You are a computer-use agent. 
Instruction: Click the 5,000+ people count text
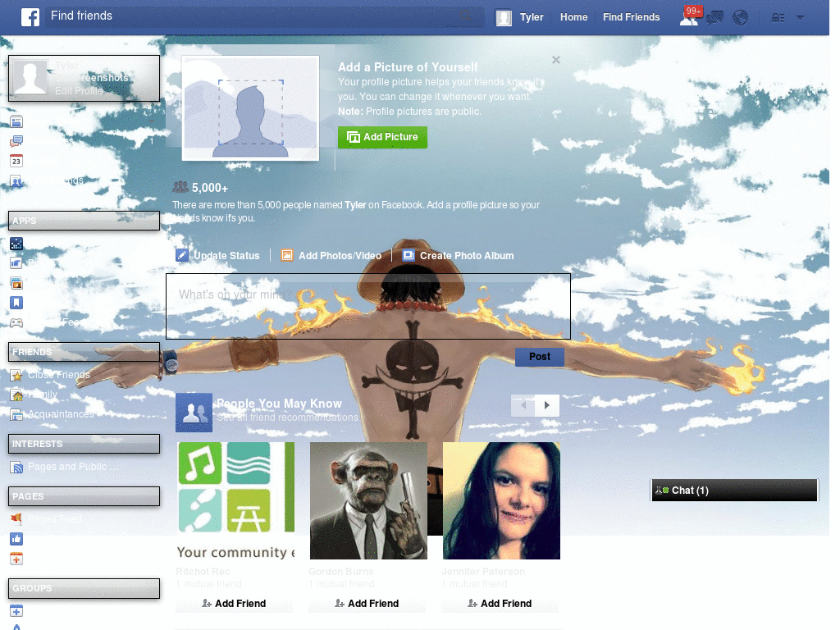pyautogui.click(x=209, y=188)
